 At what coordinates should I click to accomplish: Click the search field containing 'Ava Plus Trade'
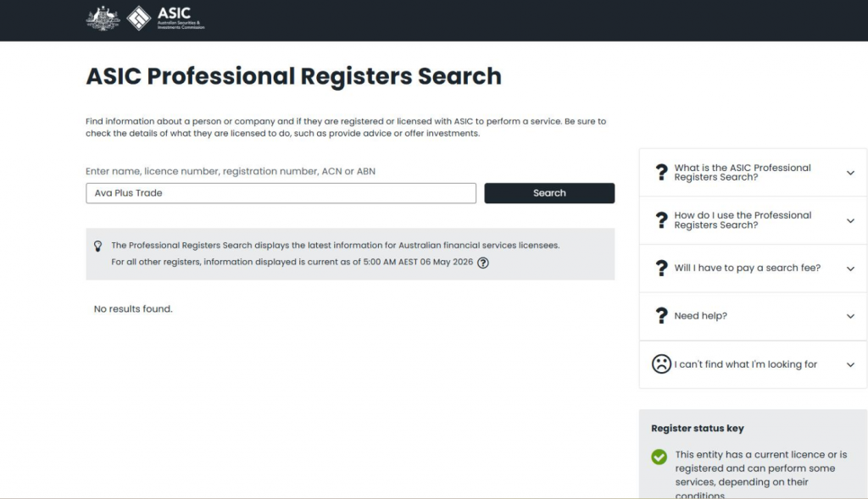281,193
